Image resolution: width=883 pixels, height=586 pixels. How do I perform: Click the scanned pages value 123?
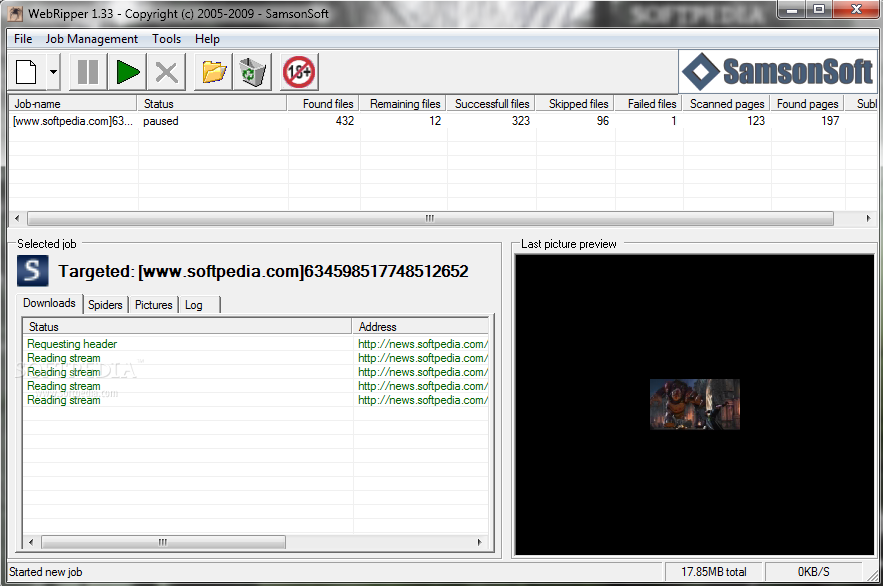756,121
